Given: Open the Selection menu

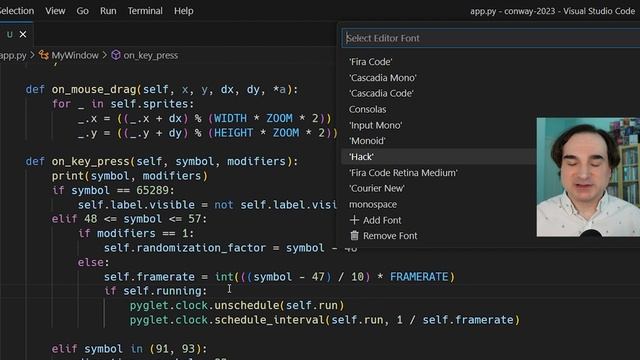Looking at the screenshot, I should pyautogui.click(x=16, y=11).
